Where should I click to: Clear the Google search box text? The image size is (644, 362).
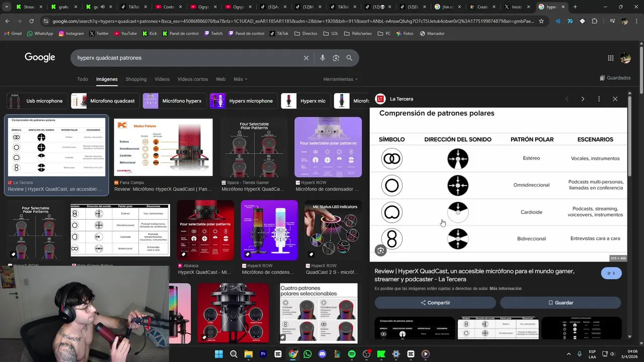306,58
